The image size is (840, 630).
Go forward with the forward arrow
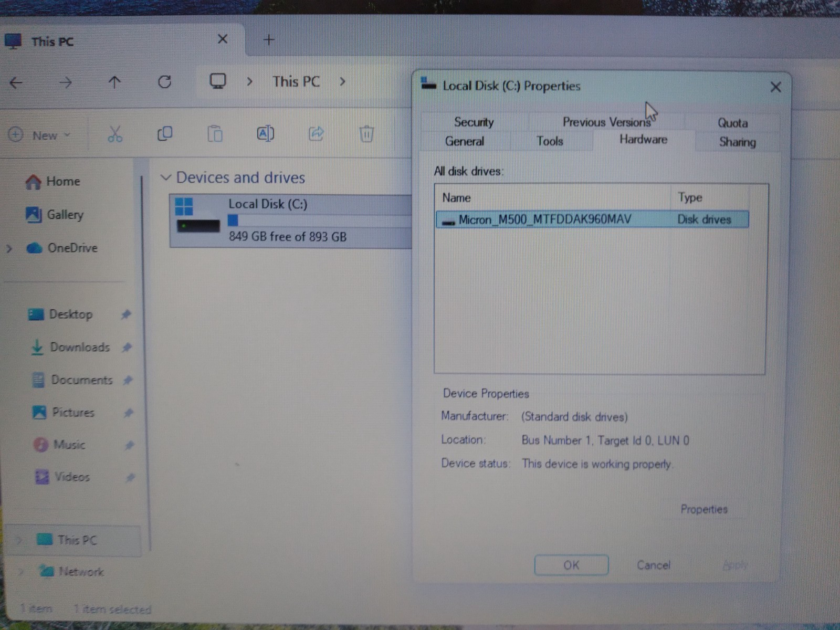point(65,82)
